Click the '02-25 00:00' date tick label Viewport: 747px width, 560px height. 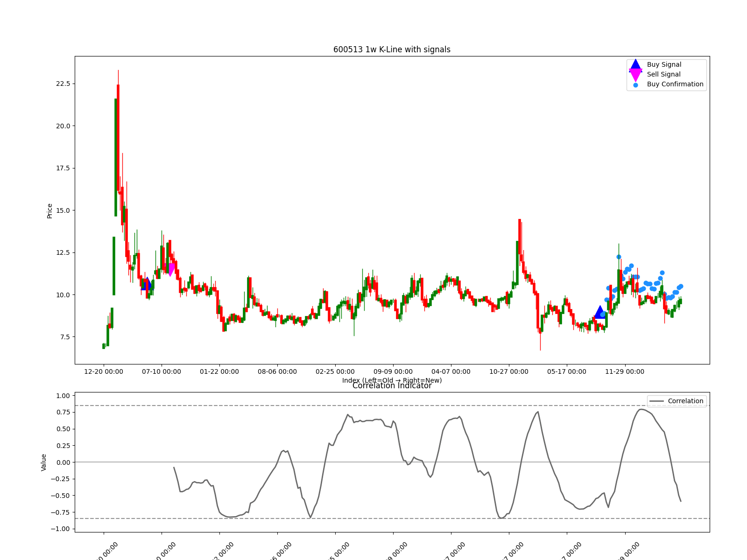[x=335, y=372]
